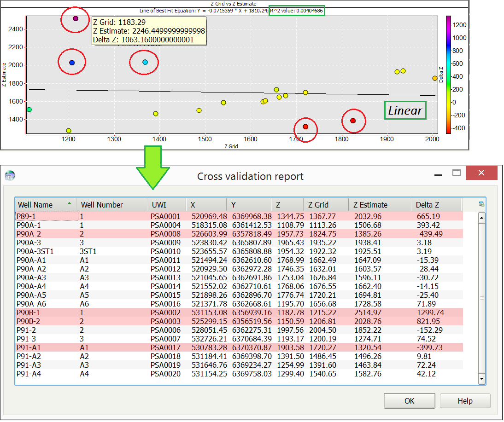Click the Linear fit type label on the plot
The image size is (504, 422).
tap(405, 110)
